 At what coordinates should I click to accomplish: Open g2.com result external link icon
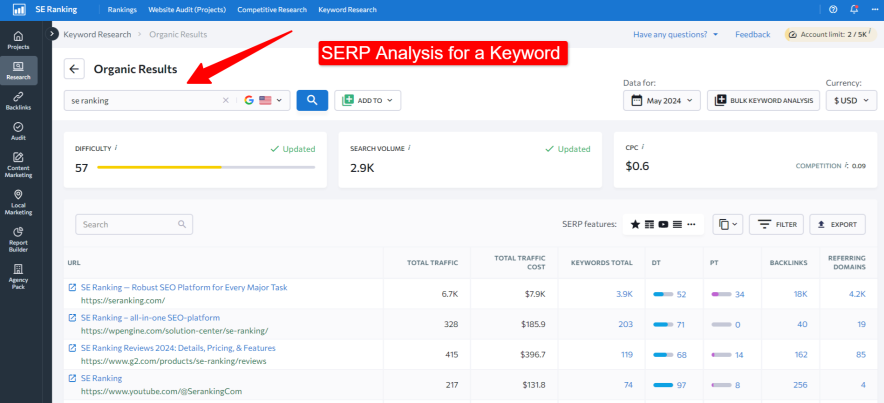click(72, 348)
